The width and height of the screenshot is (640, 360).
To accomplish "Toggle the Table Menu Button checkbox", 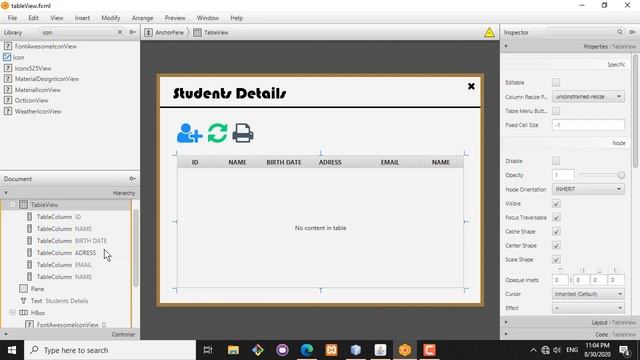I will pyautogui.click(x=556, y=111).
